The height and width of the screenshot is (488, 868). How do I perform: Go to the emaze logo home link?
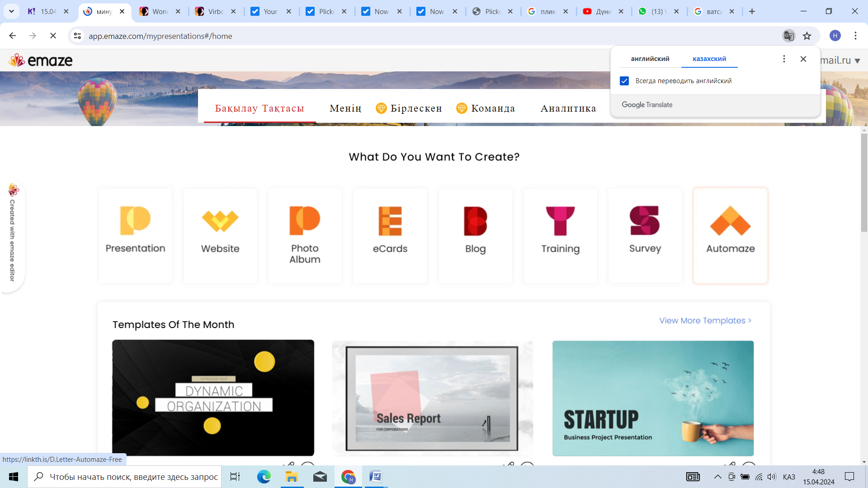(41, 60)
